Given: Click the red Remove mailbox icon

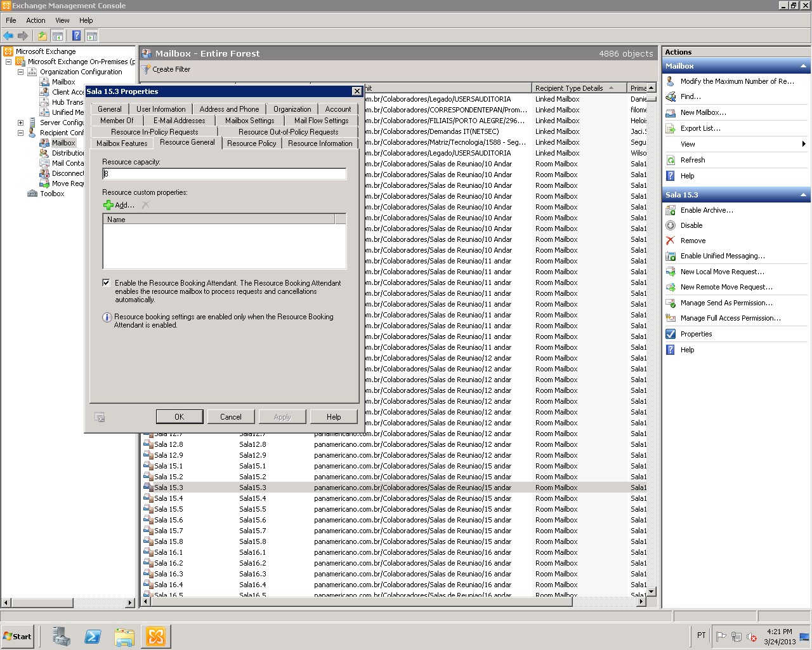Looking at the screenshot, I should [x=671, y=241].
